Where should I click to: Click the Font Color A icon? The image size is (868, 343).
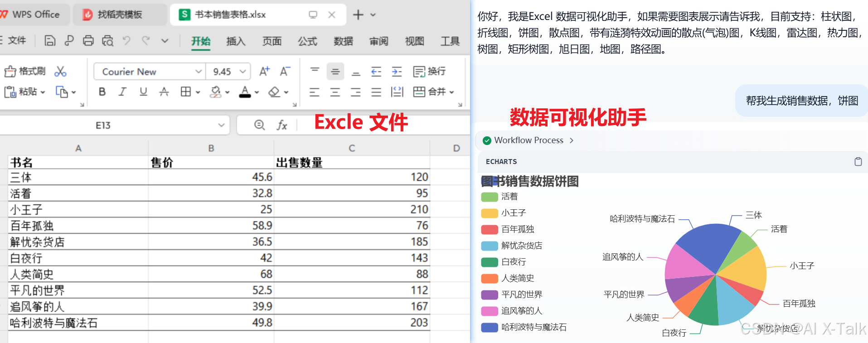pyautogui.click(x=245, y=92)
